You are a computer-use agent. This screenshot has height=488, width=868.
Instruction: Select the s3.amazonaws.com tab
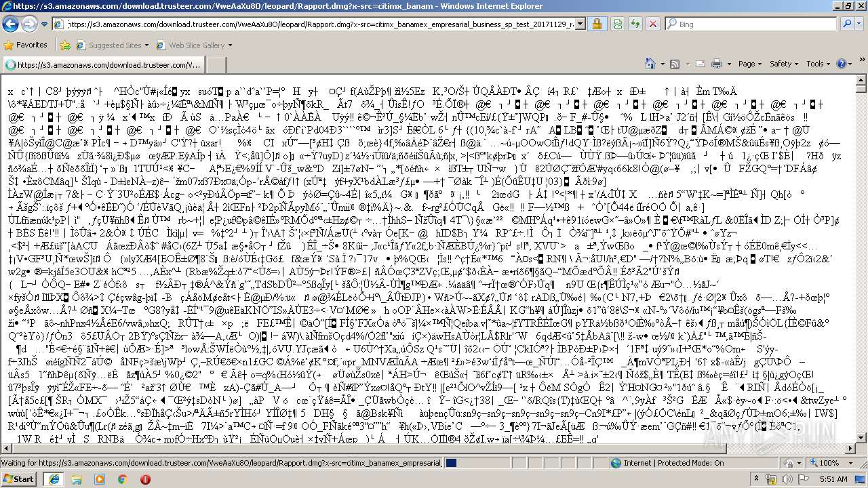(x=103, y=65)
